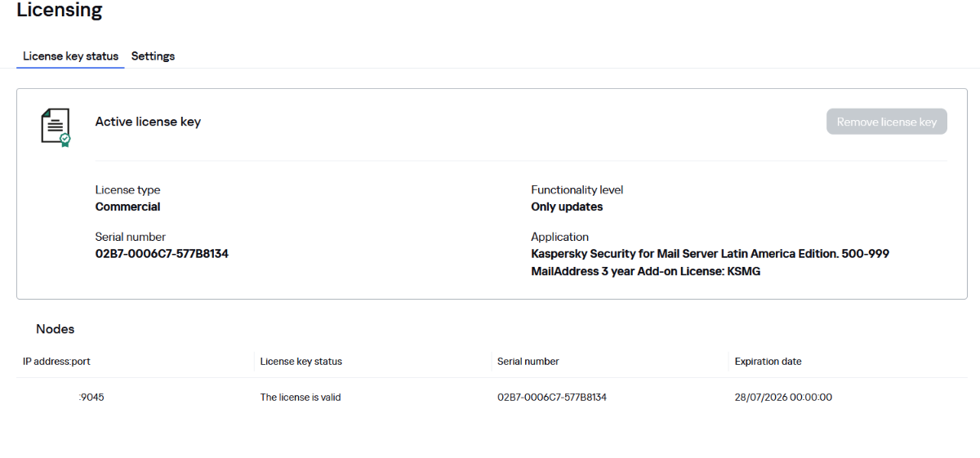Click the License key status column header
Viewport: 980px width, 458px height.
(x=301, y=361)
